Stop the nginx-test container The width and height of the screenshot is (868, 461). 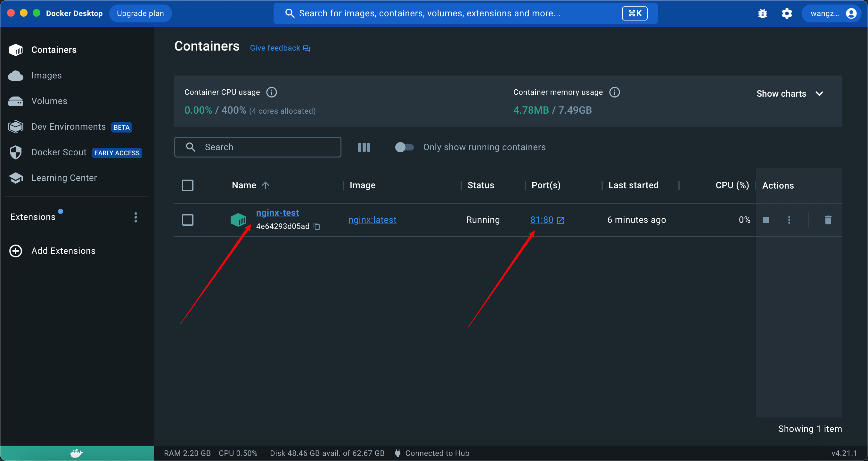point(766,220)
